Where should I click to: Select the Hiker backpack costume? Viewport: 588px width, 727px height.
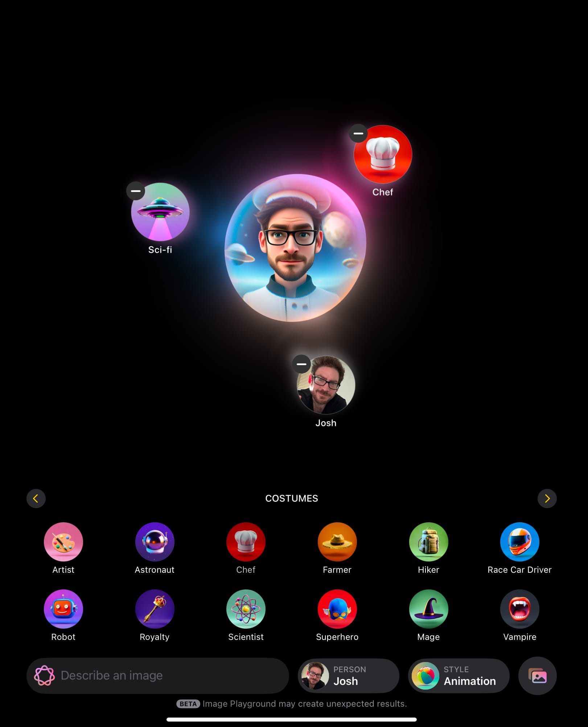(x=428, y=542)
